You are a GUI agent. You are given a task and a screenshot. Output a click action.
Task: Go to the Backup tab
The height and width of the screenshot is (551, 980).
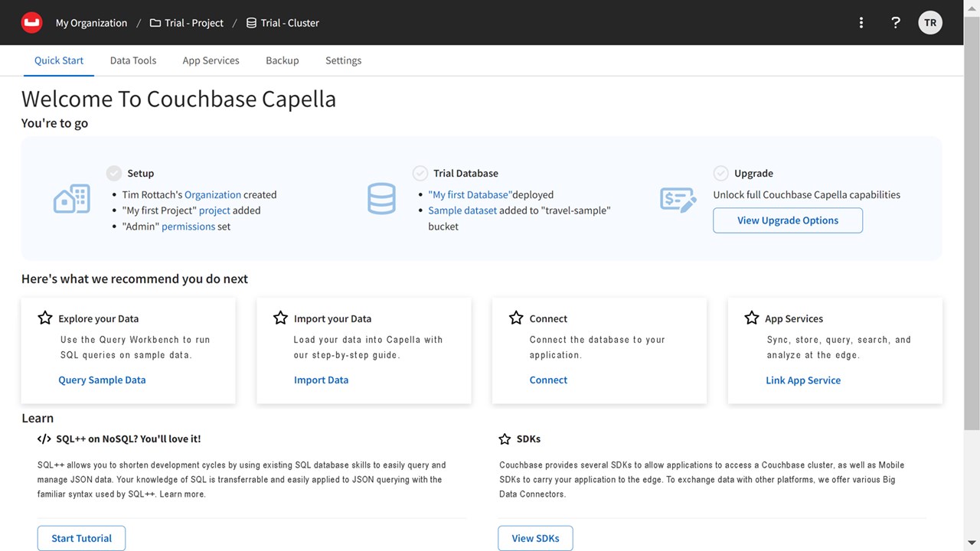tap(283, 60)
